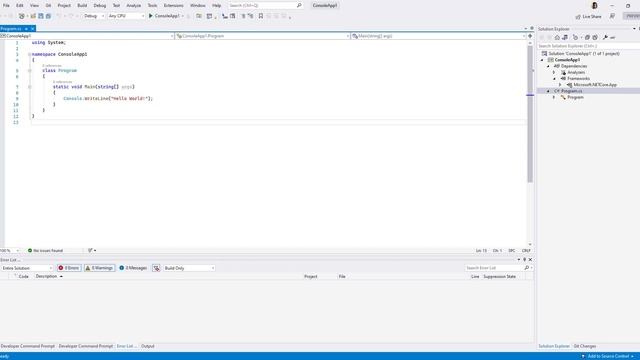
Task: Click the No issues found indicator
Action: [45, 251]
